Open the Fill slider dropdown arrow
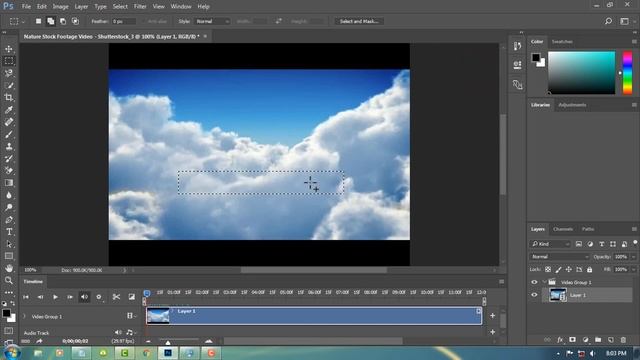 tap(633, 269)
